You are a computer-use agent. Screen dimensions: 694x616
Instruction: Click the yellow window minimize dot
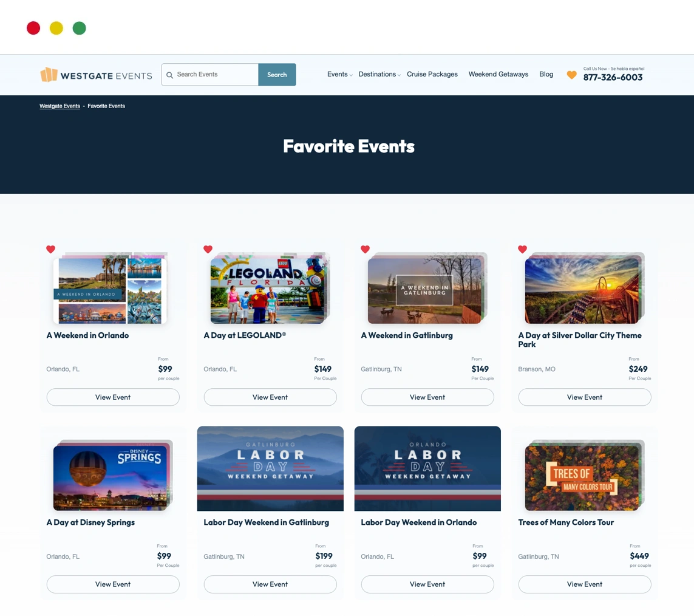click(56, 28)
